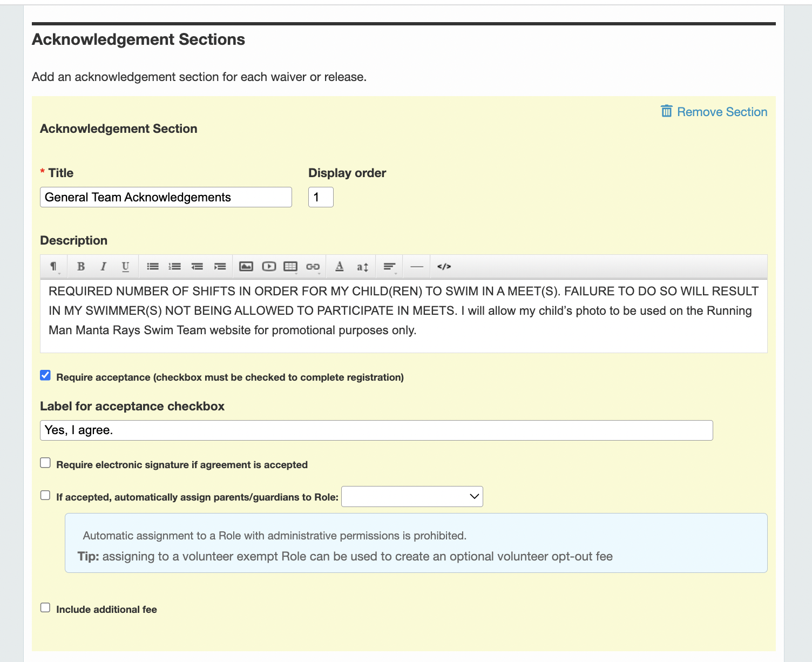Open the parents/guardians Role dropdown
Screen dimensions: 812x662
pyautogui.click(x=412, y=496)
